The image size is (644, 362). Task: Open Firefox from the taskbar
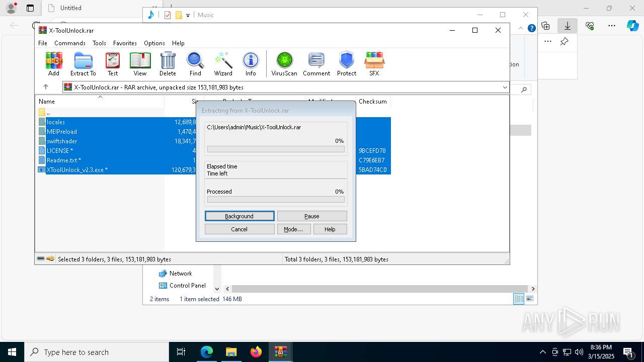(256, 352)
